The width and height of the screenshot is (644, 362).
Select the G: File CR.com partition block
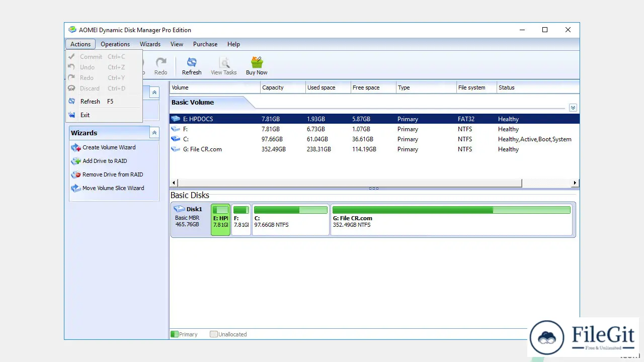tap(451, 219)
